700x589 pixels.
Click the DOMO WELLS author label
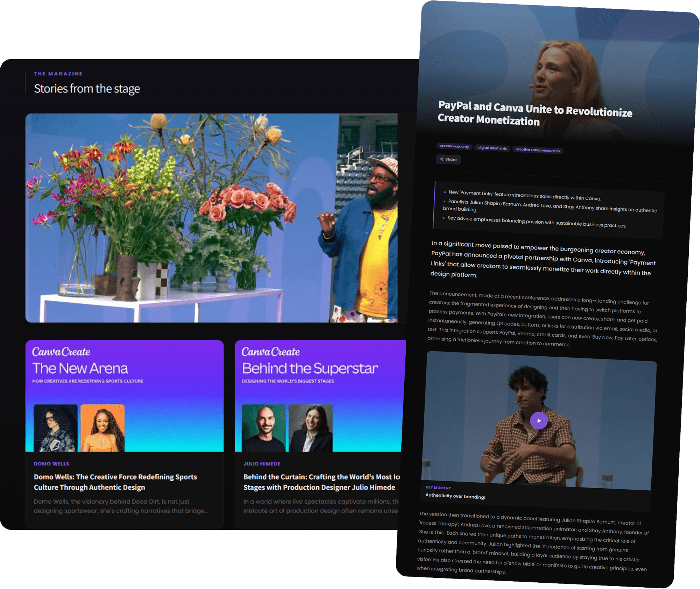(51, 464)
